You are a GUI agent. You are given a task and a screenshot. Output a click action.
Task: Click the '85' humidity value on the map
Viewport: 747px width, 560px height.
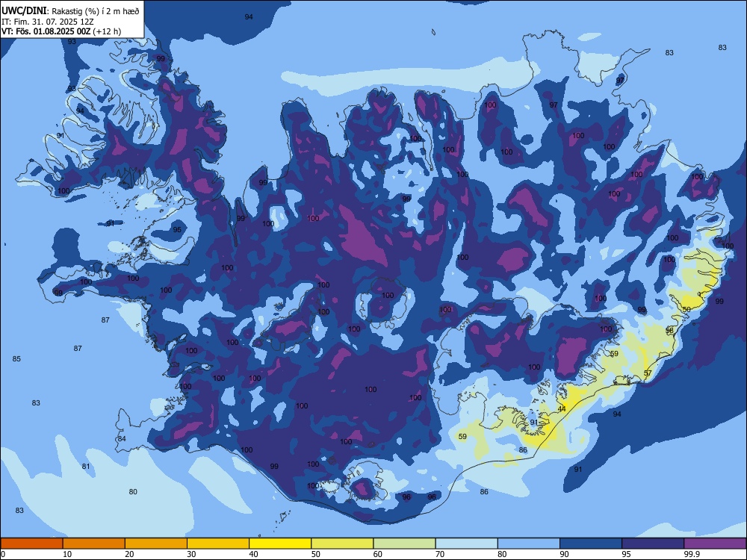point(16,358)
